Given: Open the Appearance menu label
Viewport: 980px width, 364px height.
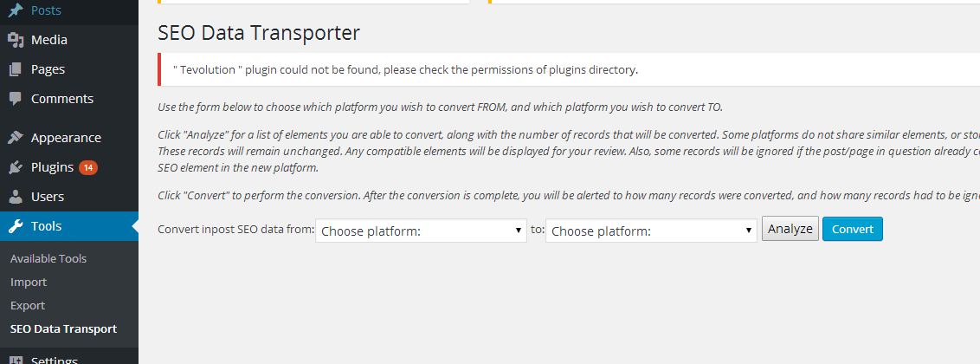Looking at the screenshot, I should 66,138.
